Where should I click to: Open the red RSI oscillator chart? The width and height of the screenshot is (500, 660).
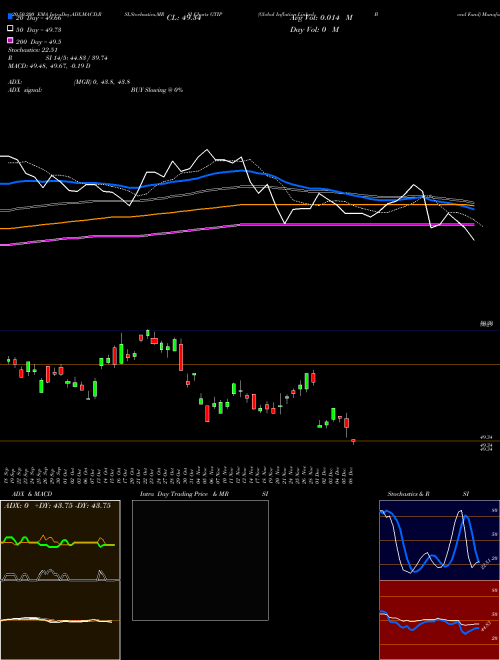[439, 620]
